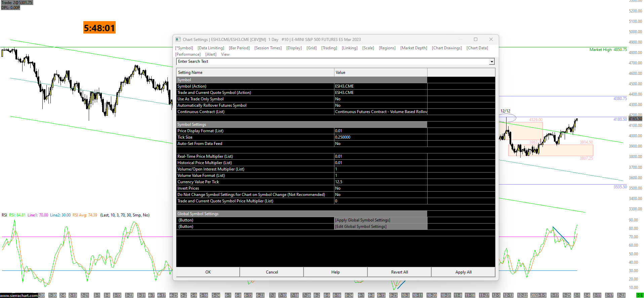The image size is (644, 298).
Task: Switch to the Data Limiting tab
Action: [211, 48]
